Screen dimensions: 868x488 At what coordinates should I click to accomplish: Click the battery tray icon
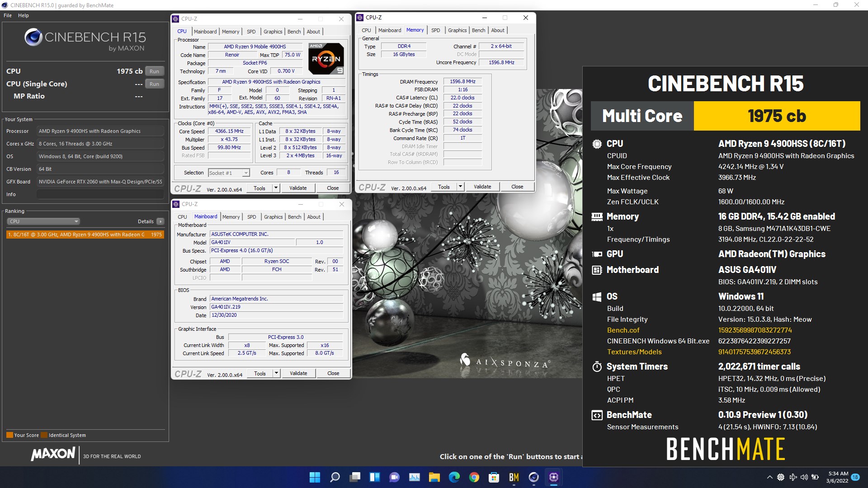(816, 477)
